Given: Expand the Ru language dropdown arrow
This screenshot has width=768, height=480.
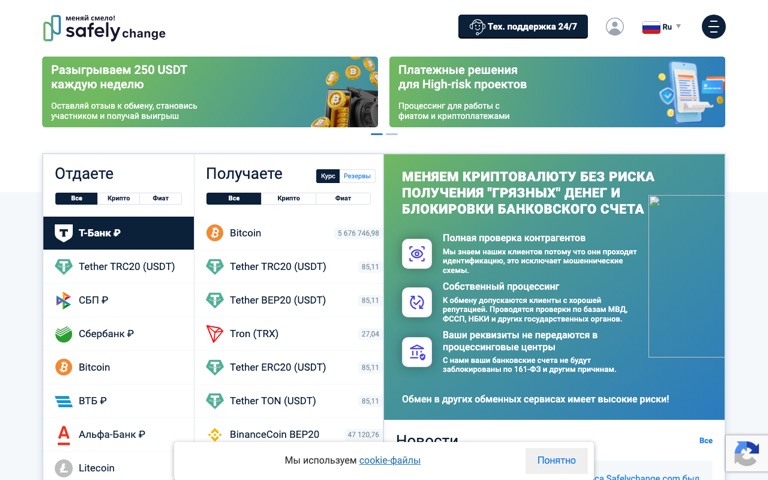Looking at the screenshot, I should coord(678,26).
